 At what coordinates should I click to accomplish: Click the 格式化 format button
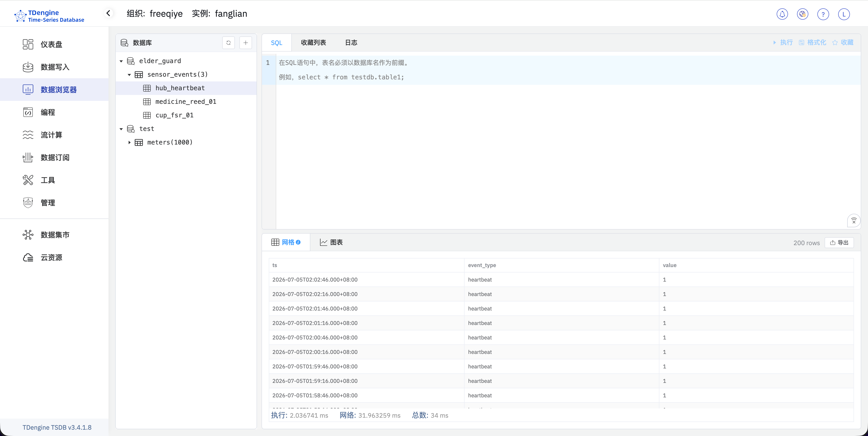(812, 43)
